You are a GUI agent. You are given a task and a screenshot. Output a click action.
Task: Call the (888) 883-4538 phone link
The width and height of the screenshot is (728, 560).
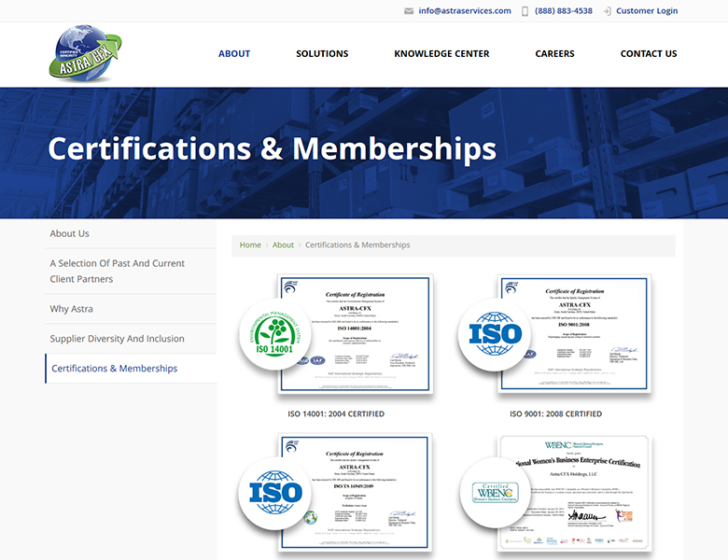tap(563, 10)
